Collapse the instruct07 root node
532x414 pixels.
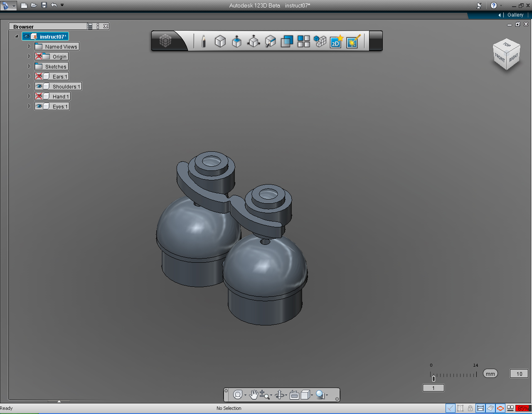click(17, 37)
